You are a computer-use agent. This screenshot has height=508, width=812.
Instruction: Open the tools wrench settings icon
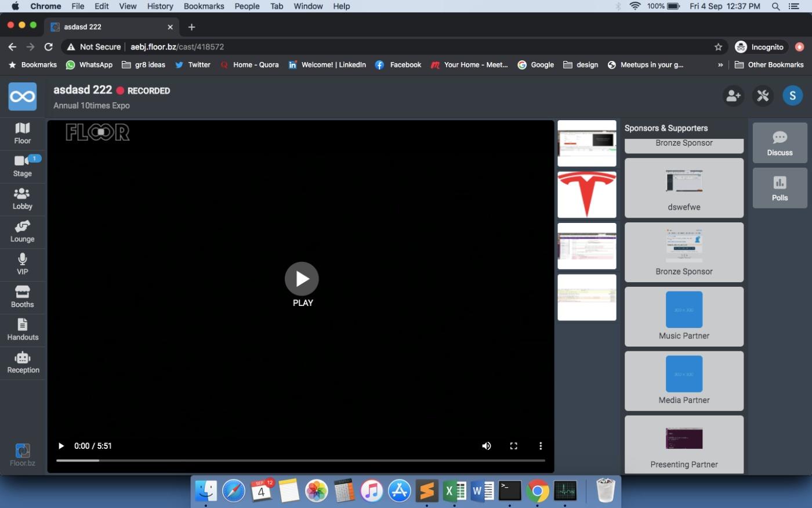point(763,95)
